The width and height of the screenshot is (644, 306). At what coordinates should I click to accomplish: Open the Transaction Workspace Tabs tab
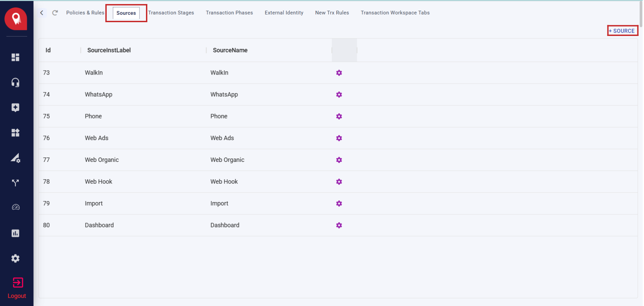pos(395,13)
